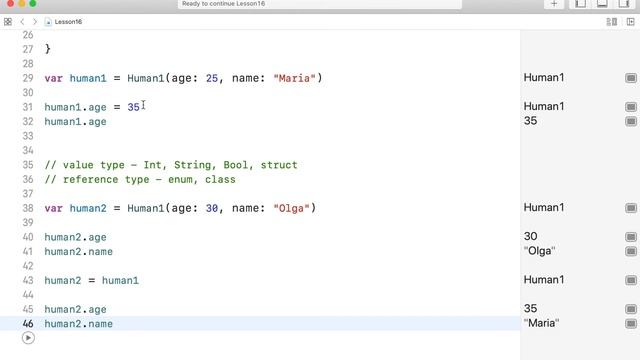Click human2 = human1 assignment line
The height and width of the screenshot is (360, 640).
(x=91, y=280)
